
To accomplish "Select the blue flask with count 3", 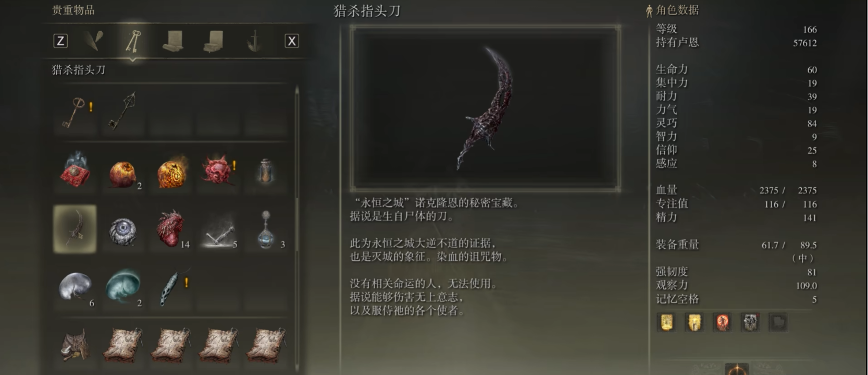I will pyautogui.click(x=266, y=229).
